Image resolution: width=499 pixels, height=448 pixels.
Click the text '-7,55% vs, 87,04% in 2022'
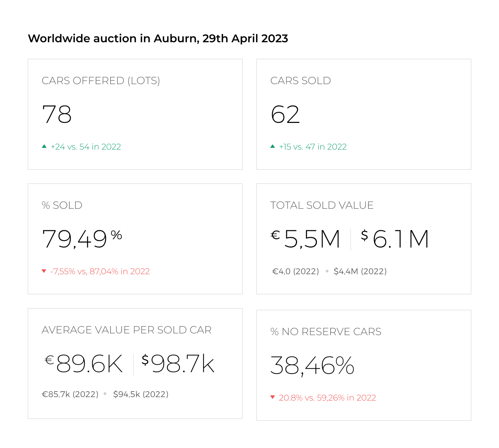point(100,271)
